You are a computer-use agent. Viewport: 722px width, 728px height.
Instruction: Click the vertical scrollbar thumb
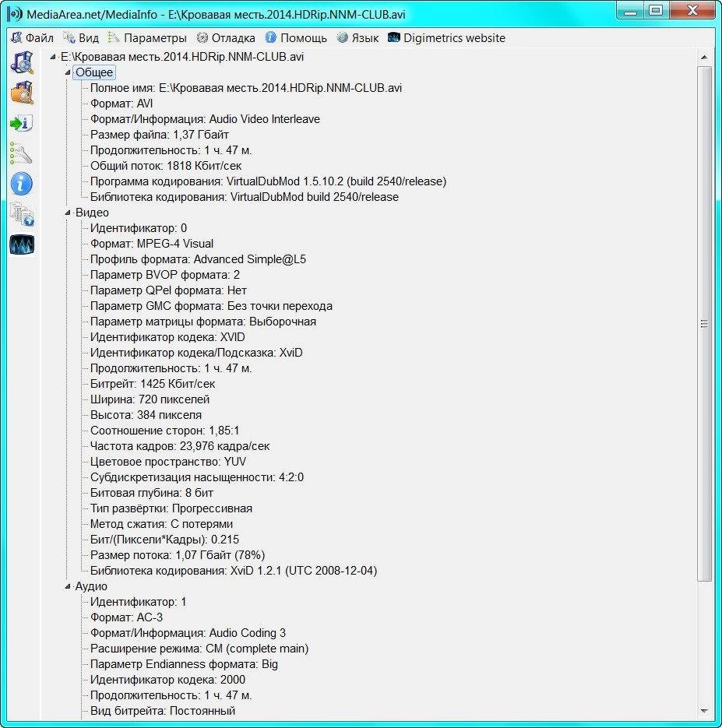[704, 324]
